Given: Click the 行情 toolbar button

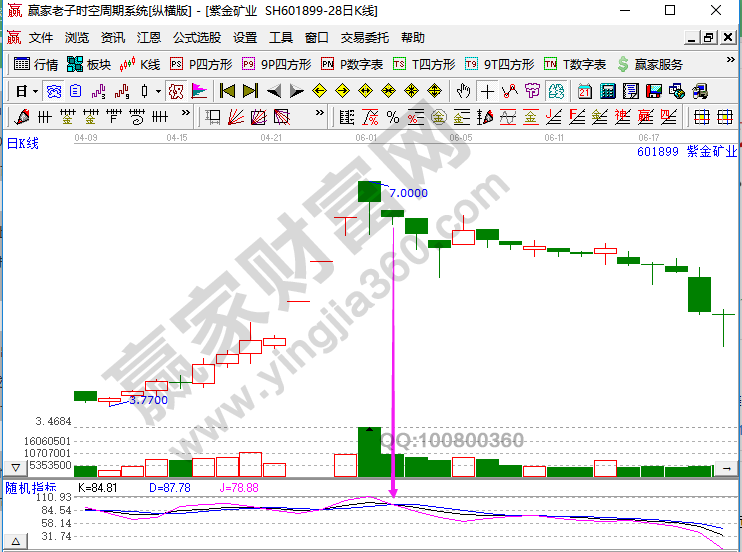Looking at the screenshot, I should (x=36, y=64).
